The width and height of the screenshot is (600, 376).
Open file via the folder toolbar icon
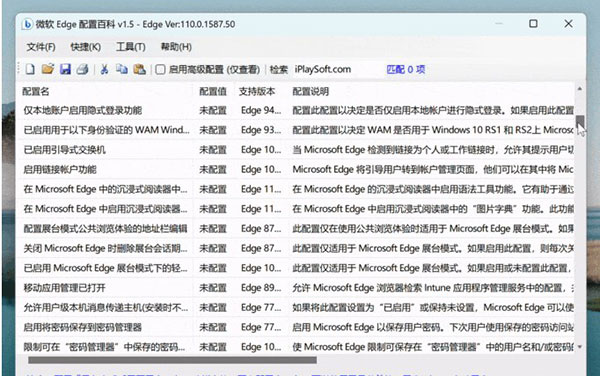tap(48, 69)
